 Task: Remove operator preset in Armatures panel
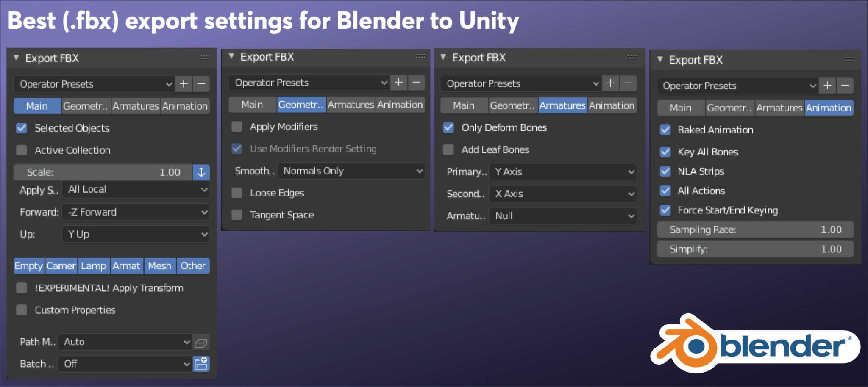[628, 83]
